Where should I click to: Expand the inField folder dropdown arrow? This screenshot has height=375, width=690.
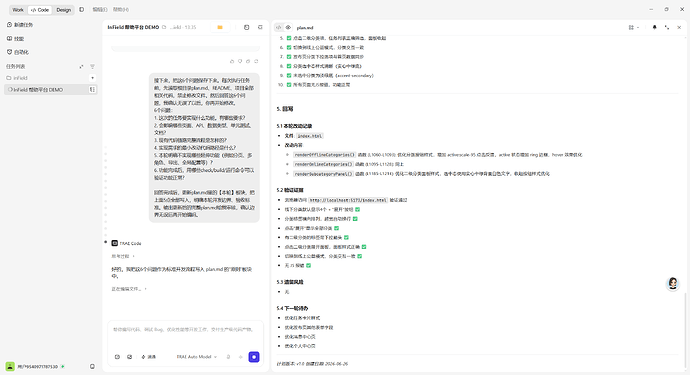[x=92, y=78]
